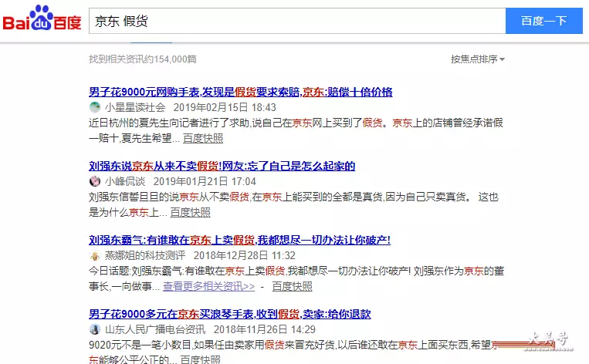Click the 小星星读社会 avatar icon

point(95,107)
